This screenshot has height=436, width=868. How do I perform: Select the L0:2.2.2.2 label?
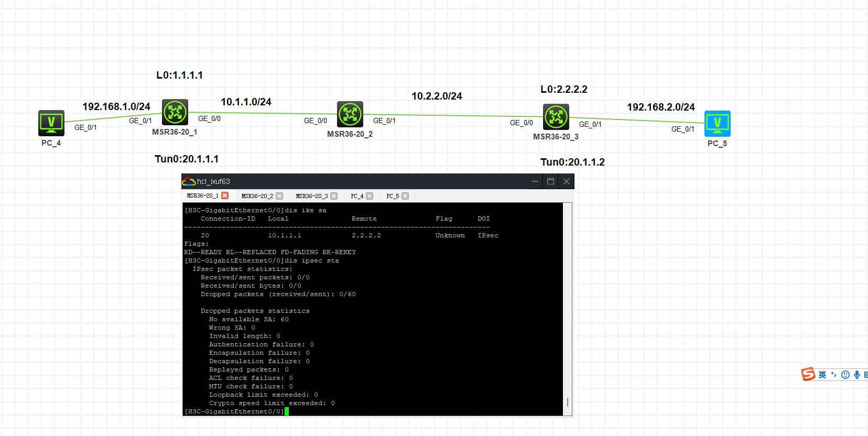(564, 89)
